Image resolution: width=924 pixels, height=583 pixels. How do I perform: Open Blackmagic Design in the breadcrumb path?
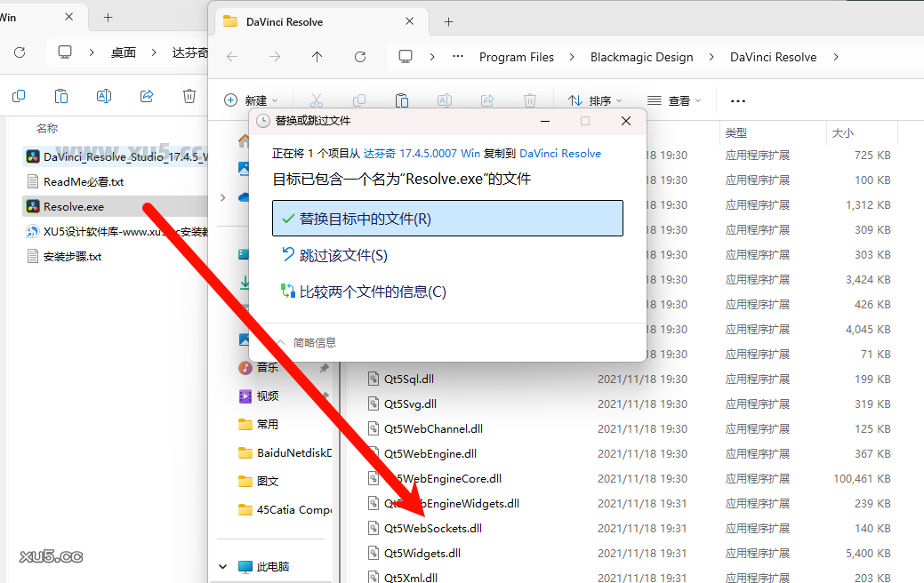click(x=642, y=56)
